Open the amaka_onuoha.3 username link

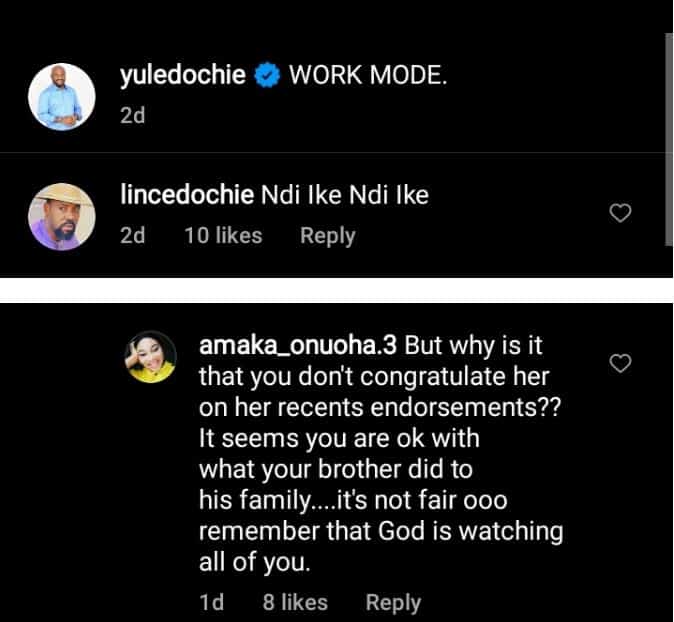(299, 345)
